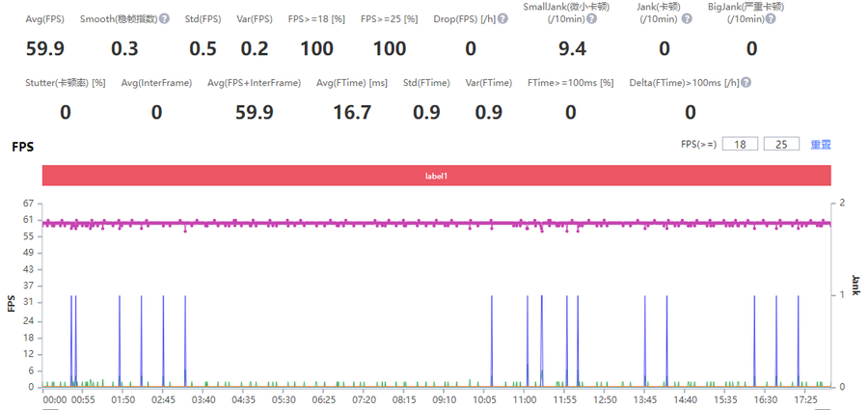The width and height of the screenshot is (868, 410).
Task: Click the magenta FPS line on chart
Action: pos(386,224)
